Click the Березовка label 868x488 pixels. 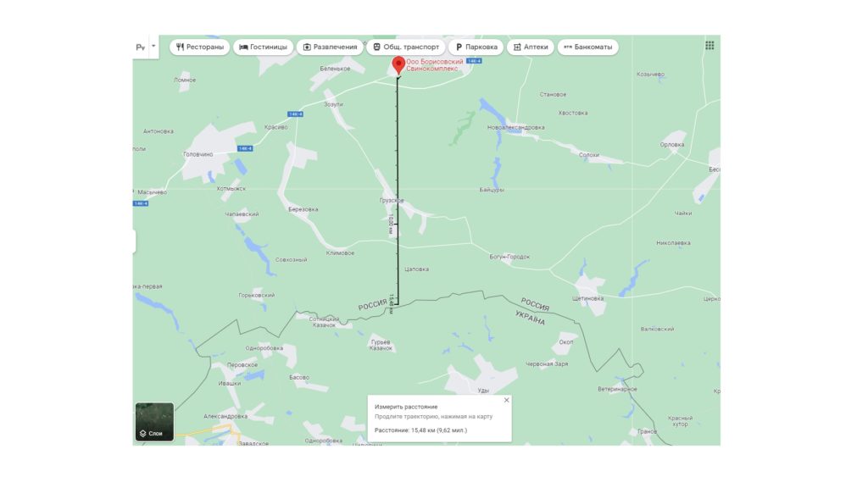[303, 209]
